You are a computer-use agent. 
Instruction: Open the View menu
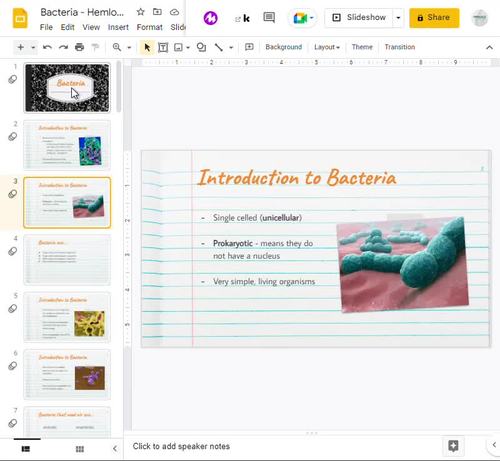[x=91, y=27]
